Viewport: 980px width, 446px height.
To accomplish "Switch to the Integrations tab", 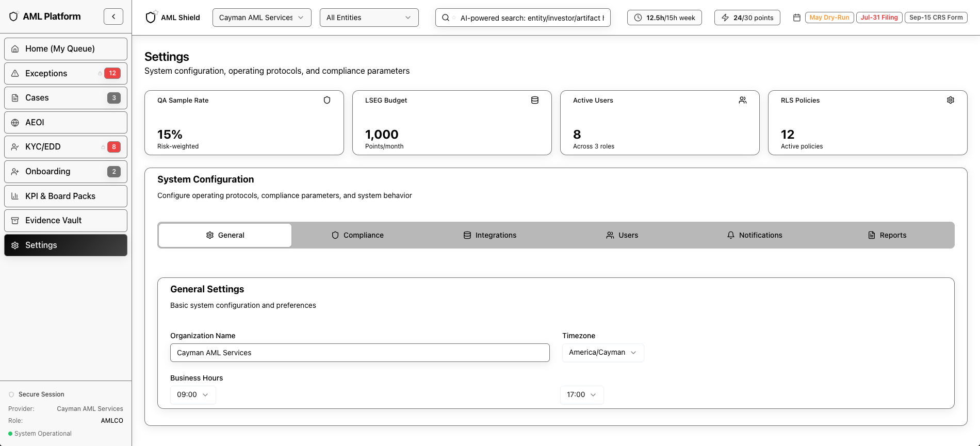I will coord(490,235).
